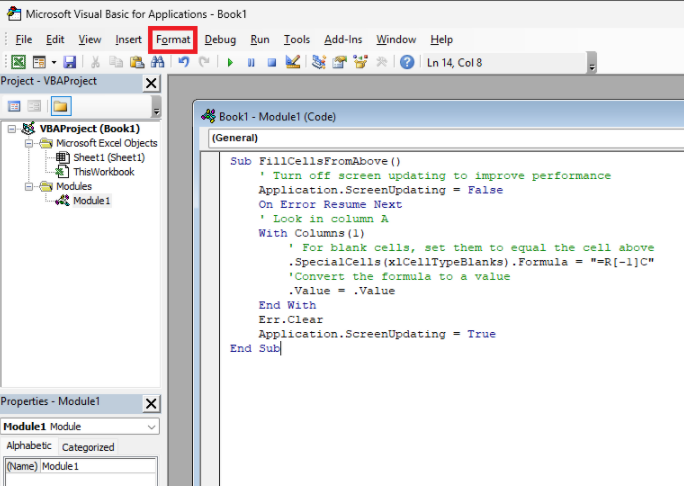
Task: Select VBAProject (Book1) in tree
Action: pyautogui.click(x=89, y=129)
